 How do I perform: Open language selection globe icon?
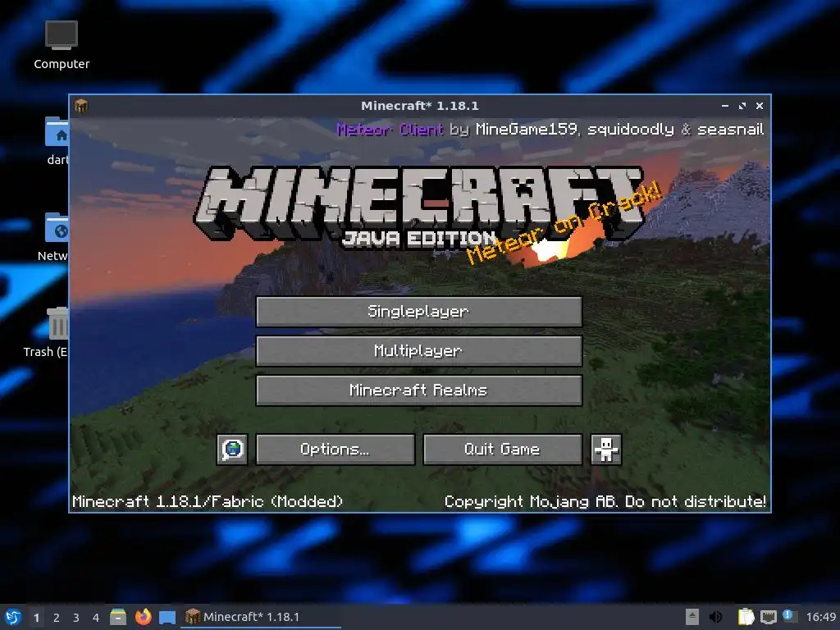(232, 449)
